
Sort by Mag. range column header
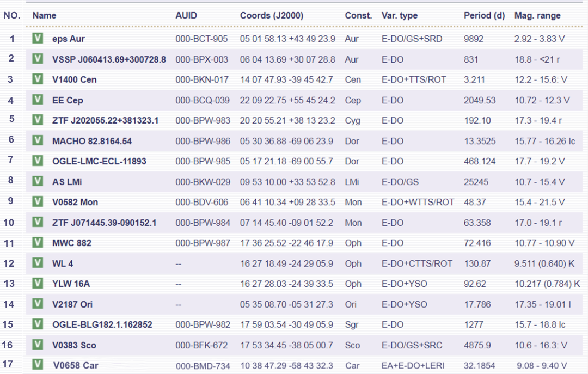537,15
